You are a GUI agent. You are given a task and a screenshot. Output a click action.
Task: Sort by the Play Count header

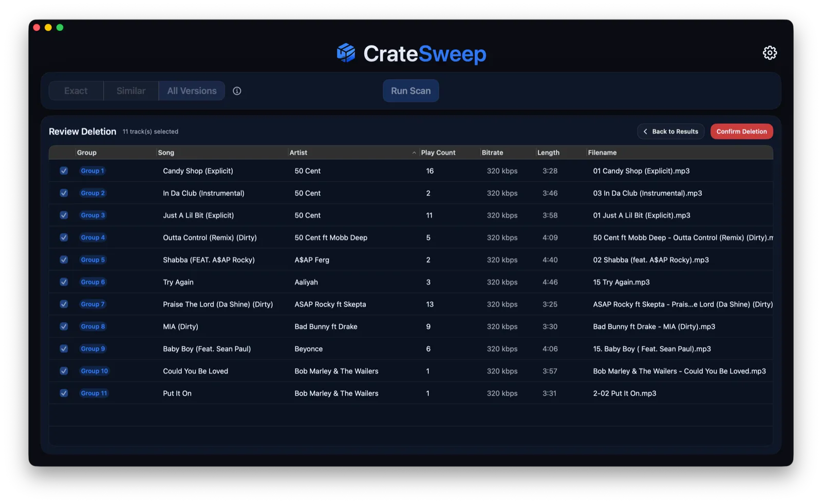438,153
